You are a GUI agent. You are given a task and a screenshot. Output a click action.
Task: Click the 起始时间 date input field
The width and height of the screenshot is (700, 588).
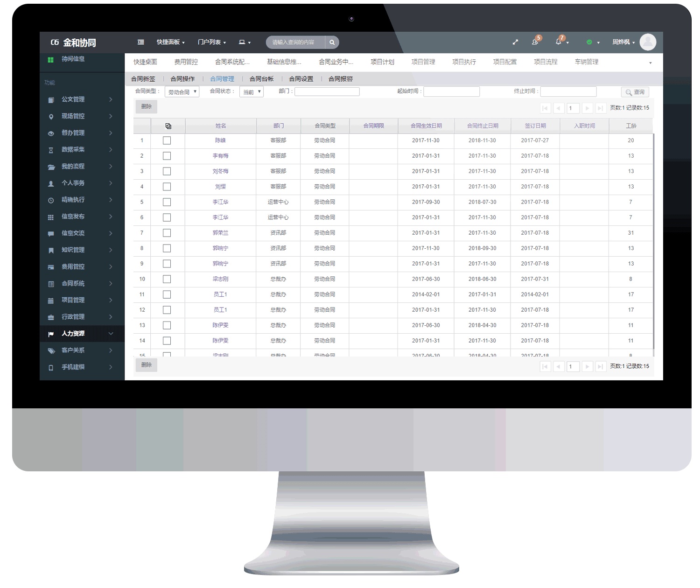(x=451, y=92)
